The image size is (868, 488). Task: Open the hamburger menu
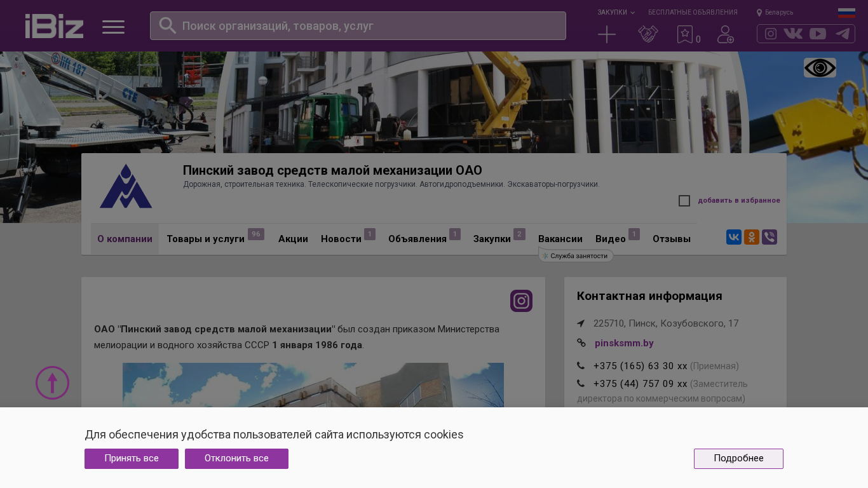click(113, 27)
